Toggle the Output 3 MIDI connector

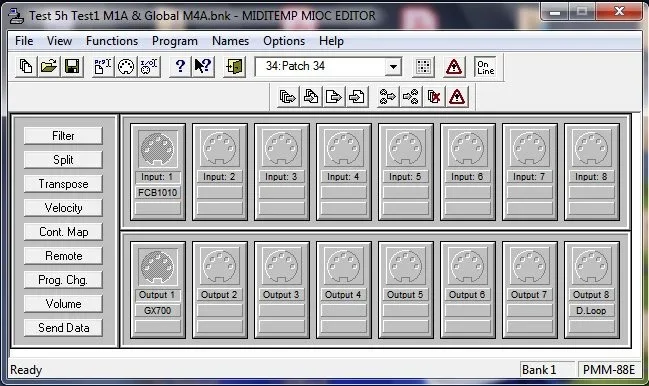click(282, 267)
